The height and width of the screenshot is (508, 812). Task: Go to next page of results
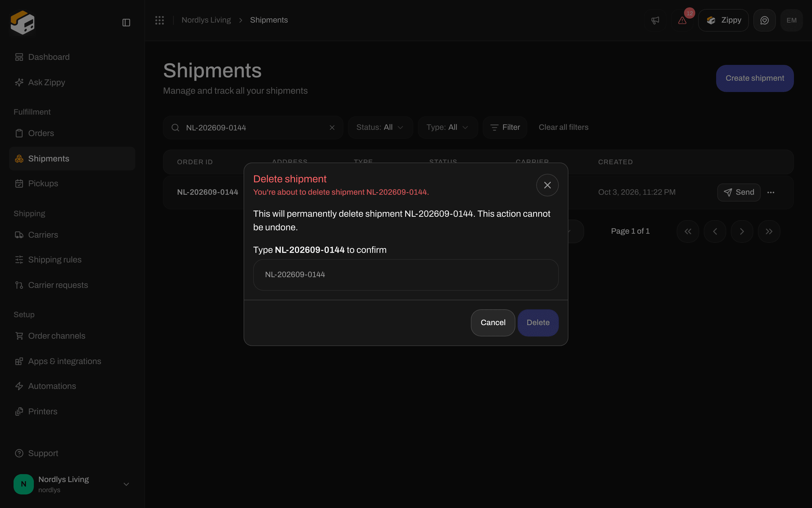[742, 231]
